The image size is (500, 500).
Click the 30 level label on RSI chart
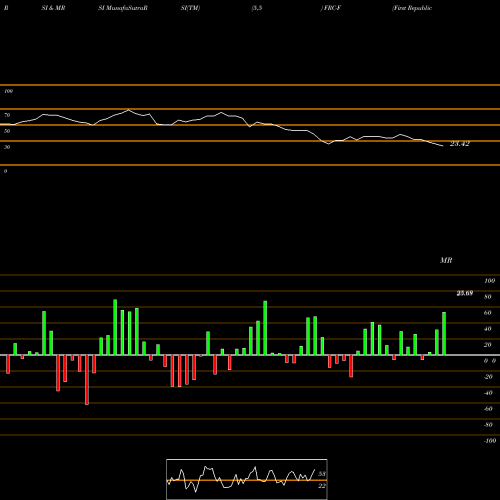click(7, 147)
